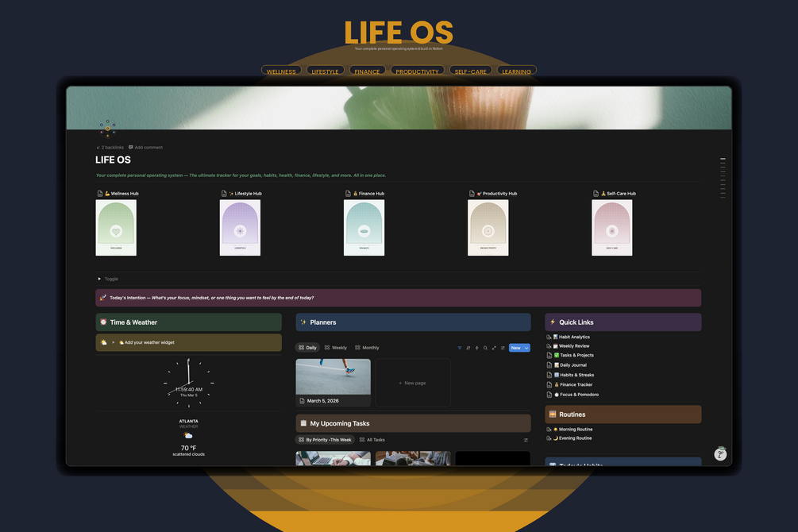The height and width of the screenshot is (532, 798).
Task: Open the Weekly Review quick link
Action: [x=573, y=346]
